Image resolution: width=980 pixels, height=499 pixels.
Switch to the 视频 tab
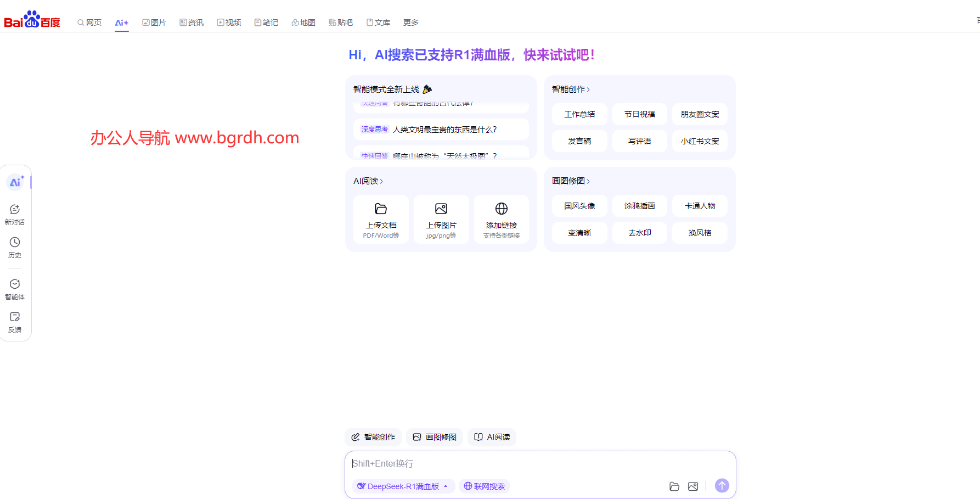[229, 22]
